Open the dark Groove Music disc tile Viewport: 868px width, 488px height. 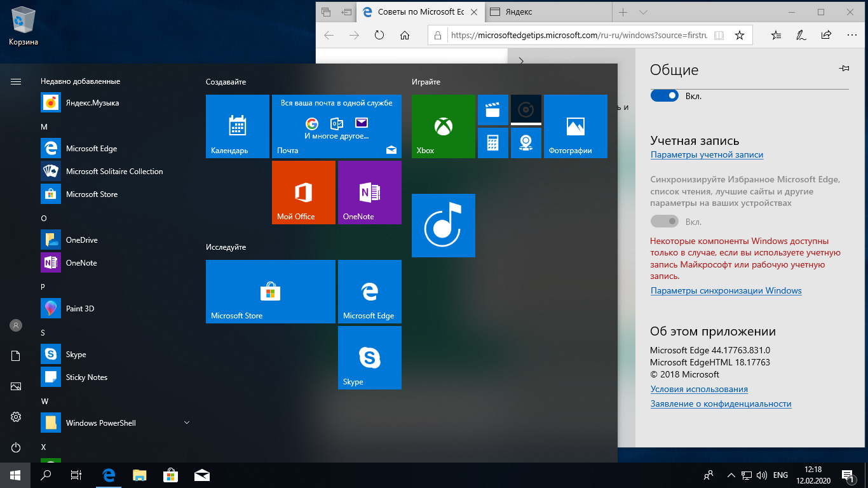[526, 110]
